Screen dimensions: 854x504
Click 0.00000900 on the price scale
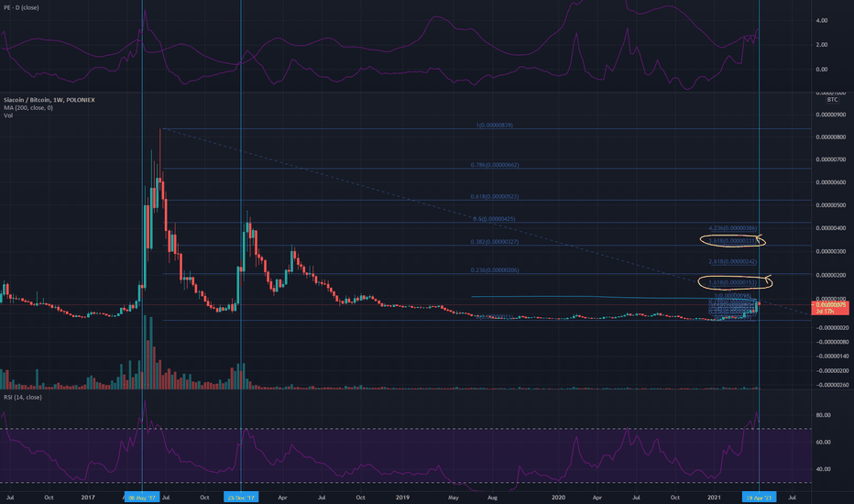tap(830, 115)
